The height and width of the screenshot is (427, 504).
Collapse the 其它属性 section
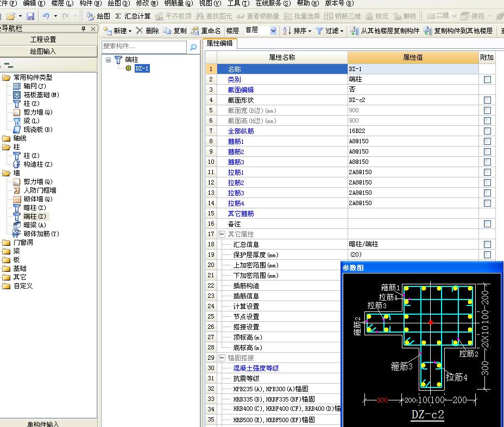tap(222, 234)
